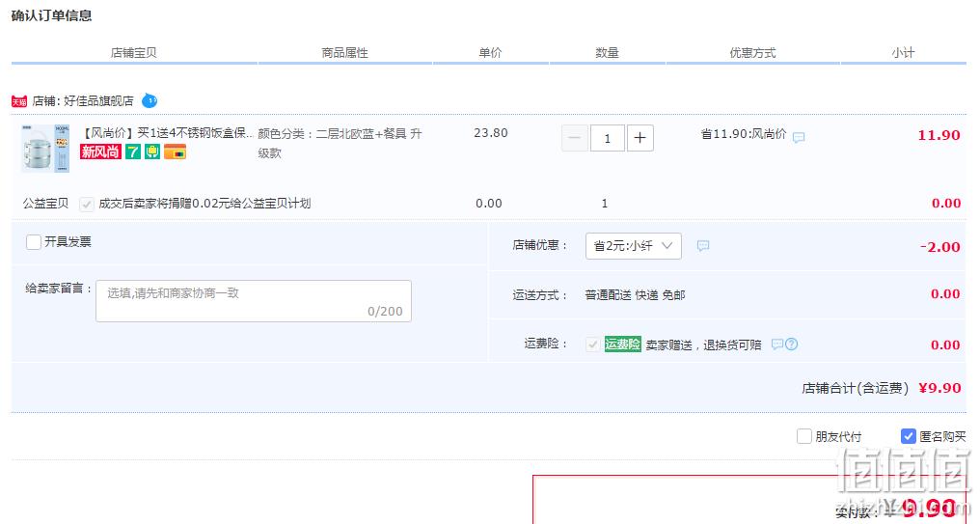Click the 新风尚 red badge
The width and height of the screenshot is (980, 524).
pos(100,152)
